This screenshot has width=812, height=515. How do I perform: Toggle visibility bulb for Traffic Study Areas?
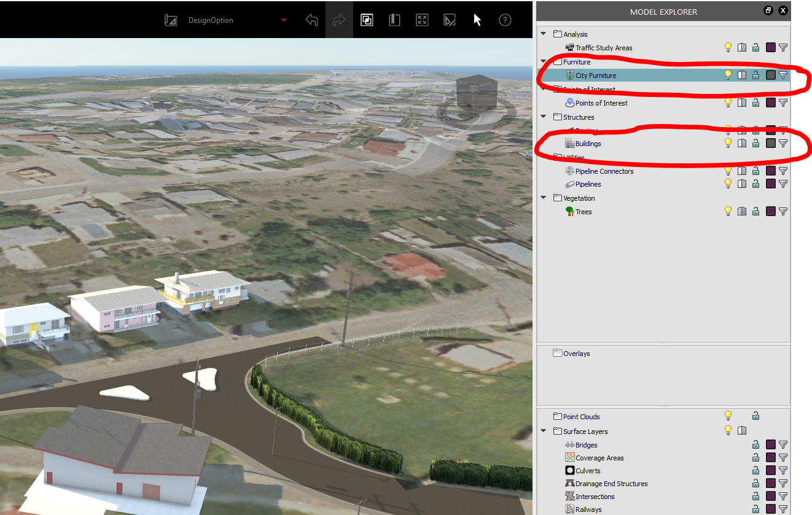tap(728, 47)
